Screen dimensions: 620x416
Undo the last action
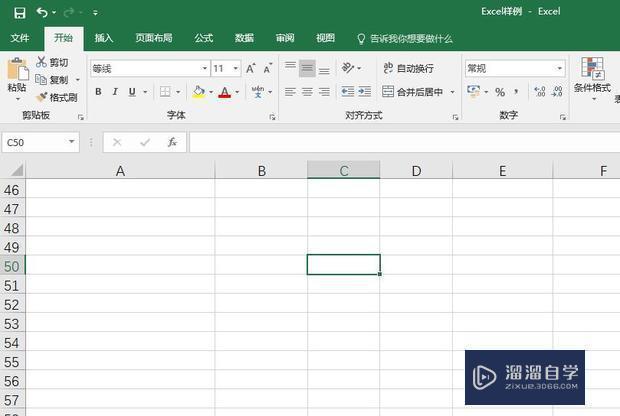pos(42,12)
